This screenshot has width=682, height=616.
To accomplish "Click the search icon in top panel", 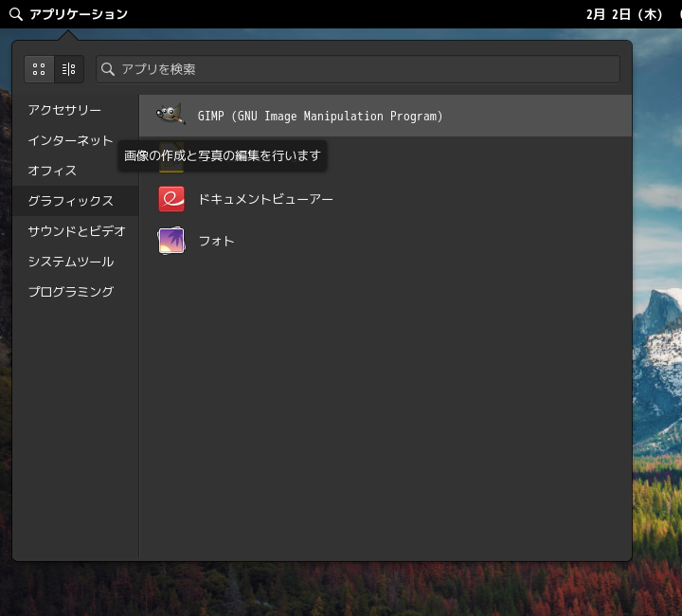I will tap(16, 14).
